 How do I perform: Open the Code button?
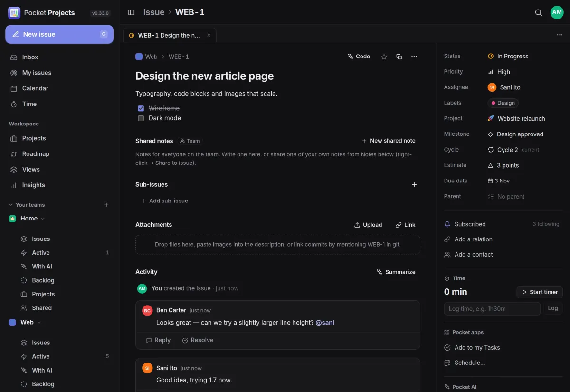coord(359,57)
